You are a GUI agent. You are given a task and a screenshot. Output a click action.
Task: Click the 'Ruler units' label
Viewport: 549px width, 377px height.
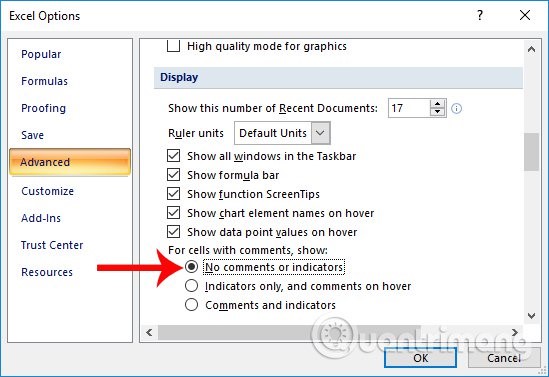196,133
